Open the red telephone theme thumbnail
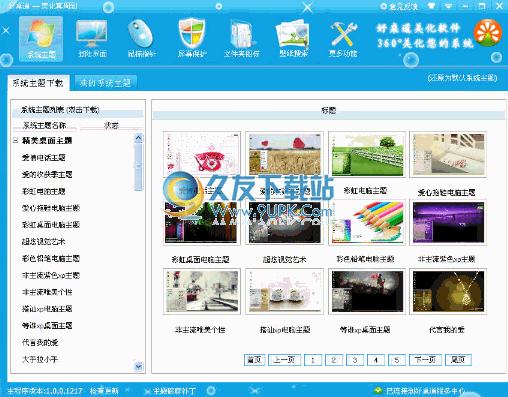This screenshot has height=397, width=508. click(x=202, y=154)
